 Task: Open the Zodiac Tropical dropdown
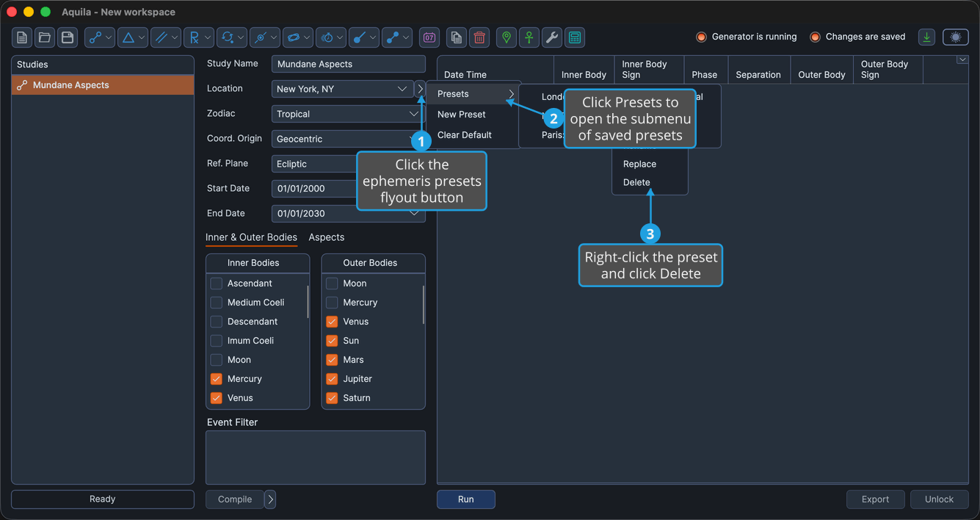pyautogui.click(x=348, y=114)
